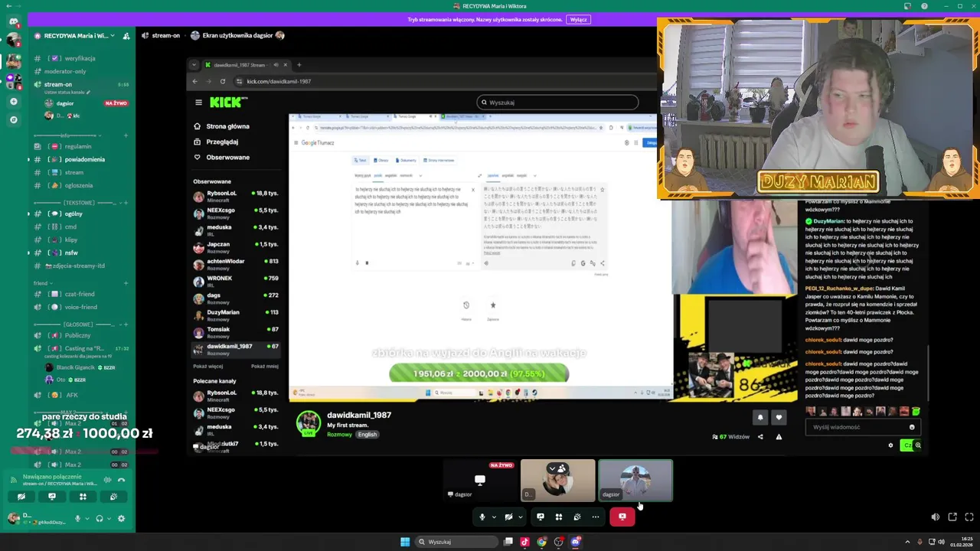Open RECYDYWA server menu dropdown

(x=77, y=35)
